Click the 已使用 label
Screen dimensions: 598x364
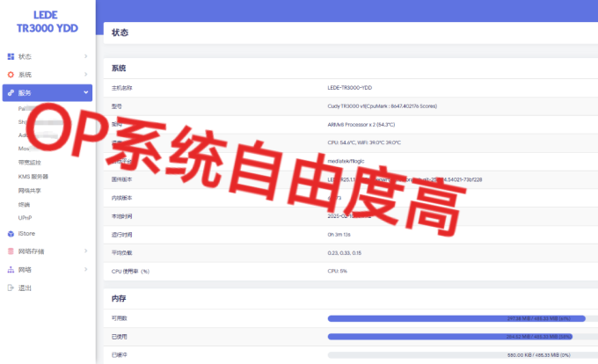coord(119,337)
